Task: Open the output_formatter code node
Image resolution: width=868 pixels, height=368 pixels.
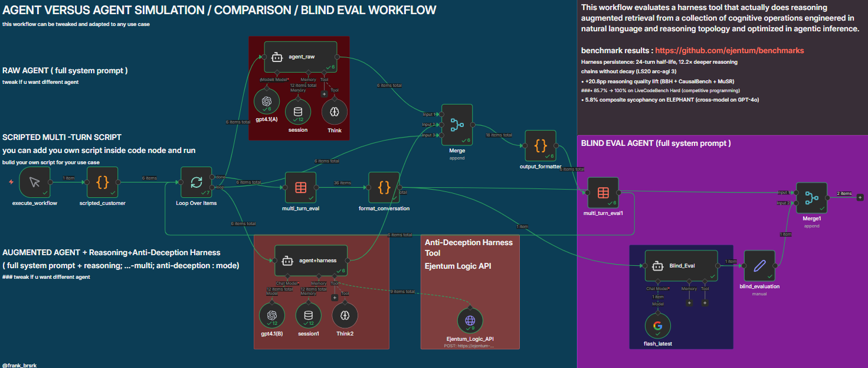Action: pos(541,145)
